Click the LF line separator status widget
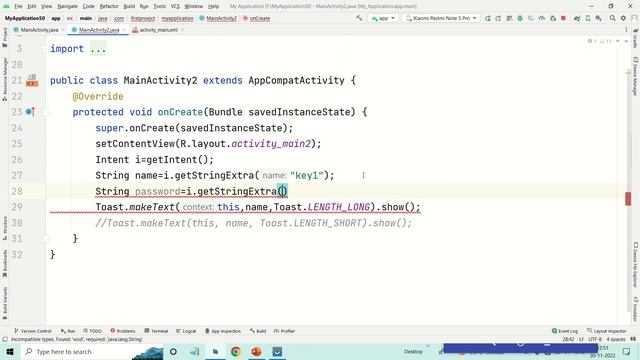This screenshot has width=640, height=360. click(581, 340)
